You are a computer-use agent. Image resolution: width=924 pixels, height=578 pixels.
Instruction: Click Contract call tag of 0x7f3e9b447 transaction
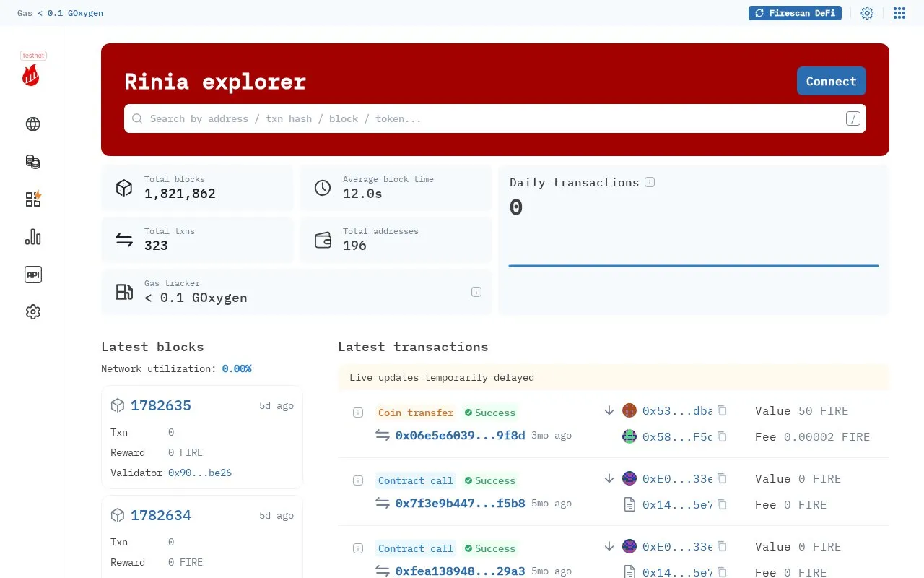click(416, 480)
